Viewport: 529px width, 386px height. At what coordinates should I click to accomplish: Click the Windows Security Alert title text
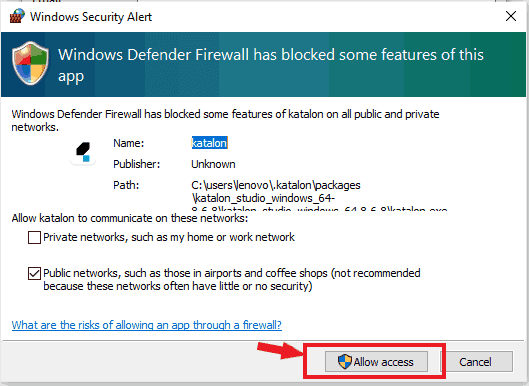click(x=91, y=17)
